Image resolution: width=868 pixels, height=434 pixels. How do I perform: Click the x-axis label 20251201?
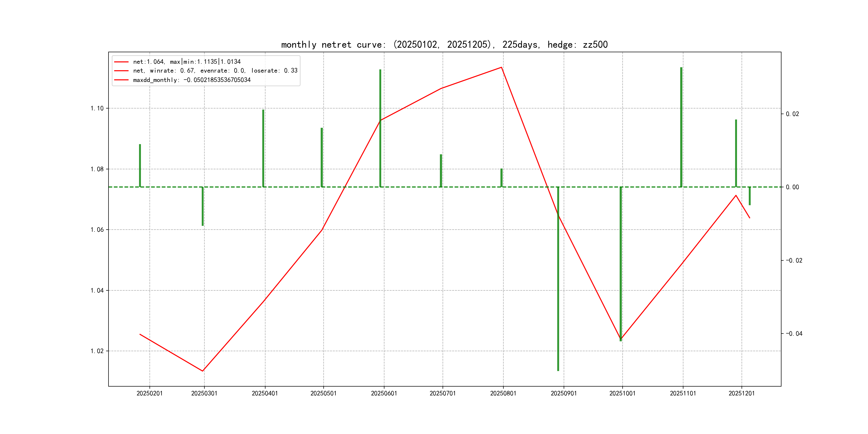741,393
